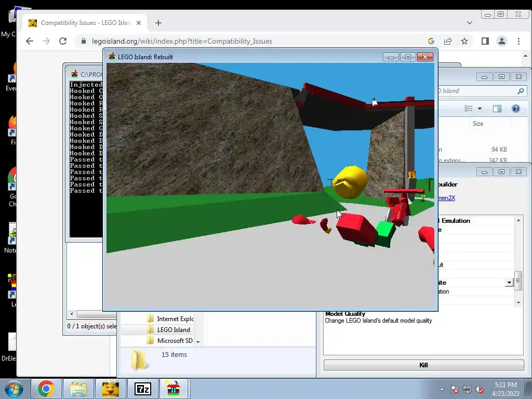Sort by the Size column header
The width and height of the screenshot is (532, 399).
[x=478, y=124]
